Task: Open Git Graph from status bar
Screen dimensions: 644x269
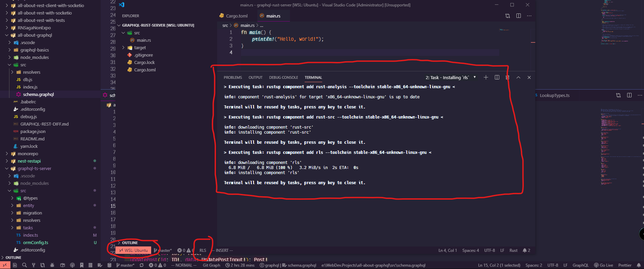Action: pyautogui.click(x=211, y=265)
